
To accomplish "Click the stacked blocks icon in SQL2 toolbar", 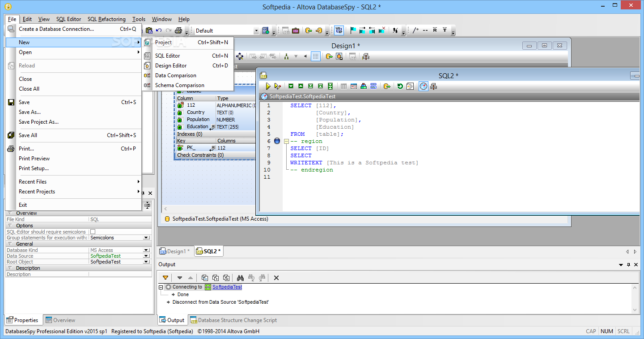I will pos(364,86).
